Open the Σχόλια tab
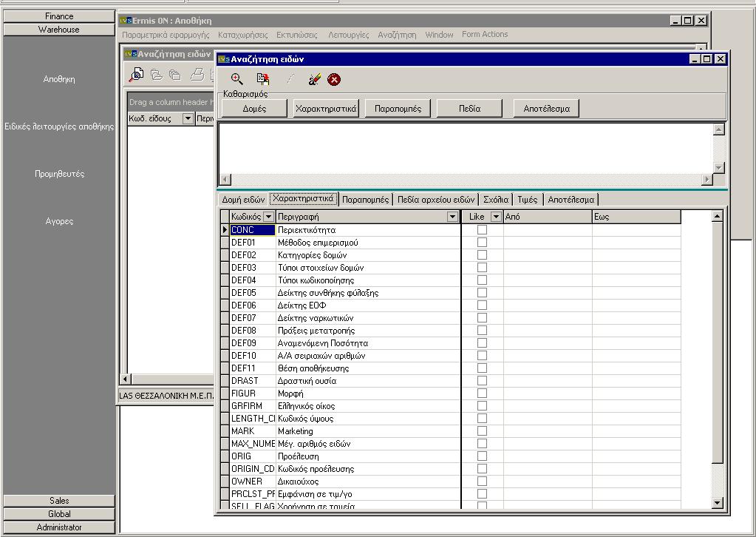 [x=496, y=199]
